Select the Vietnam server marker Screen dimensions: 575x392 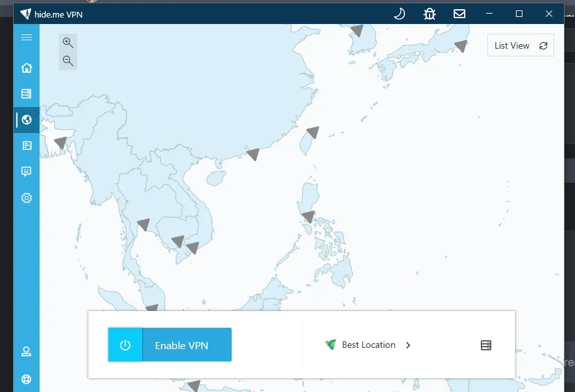tap(193, 248)
